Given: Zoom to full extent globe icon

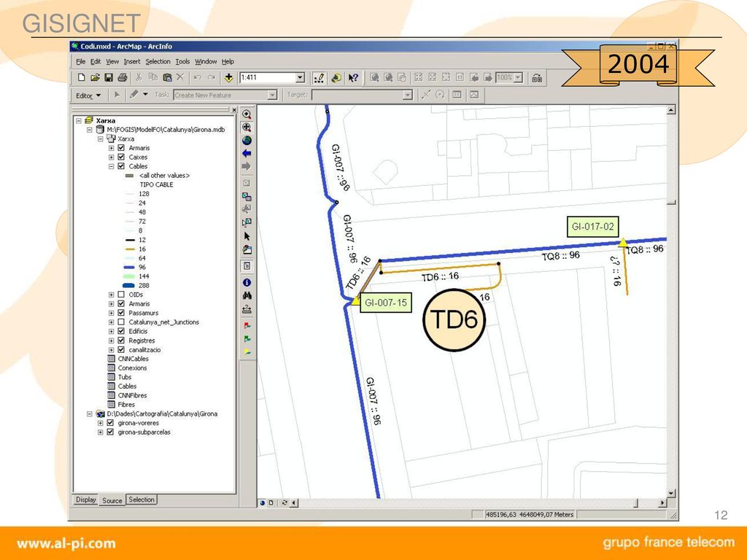Looking at the screenshot, I should tap(247, 141).
